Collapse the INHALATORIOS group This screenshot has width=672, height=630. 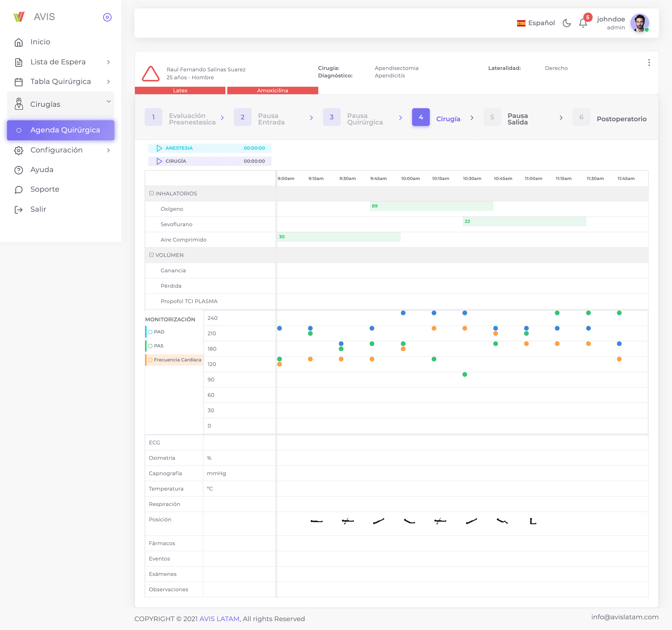pos(151,193)
